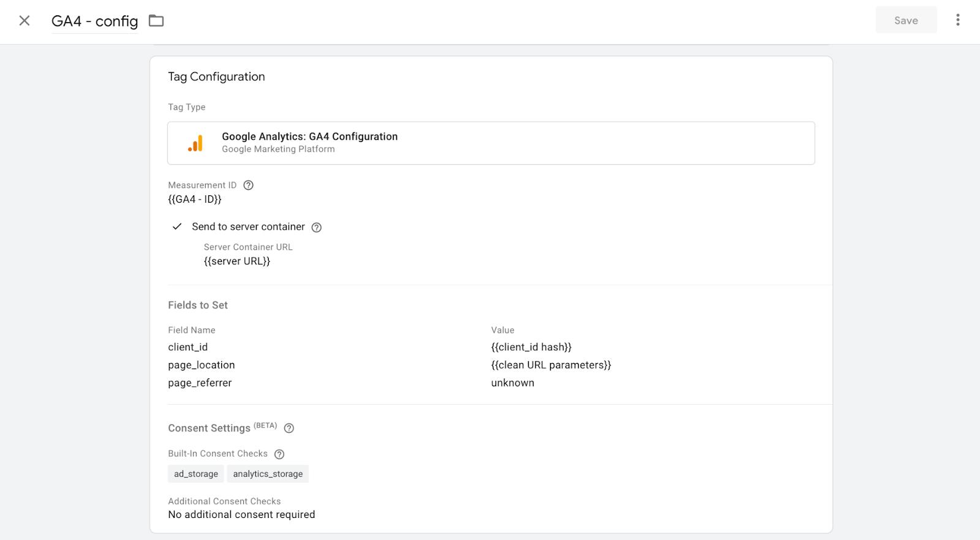980x540 pixels.
Task: Open the Send to server container help icon
Action: [316, 227]
